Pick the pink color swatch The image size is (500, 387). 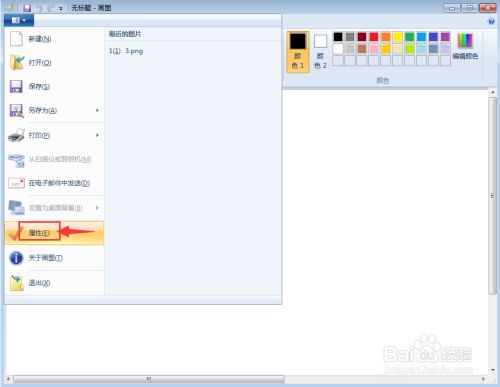(374, 49)
